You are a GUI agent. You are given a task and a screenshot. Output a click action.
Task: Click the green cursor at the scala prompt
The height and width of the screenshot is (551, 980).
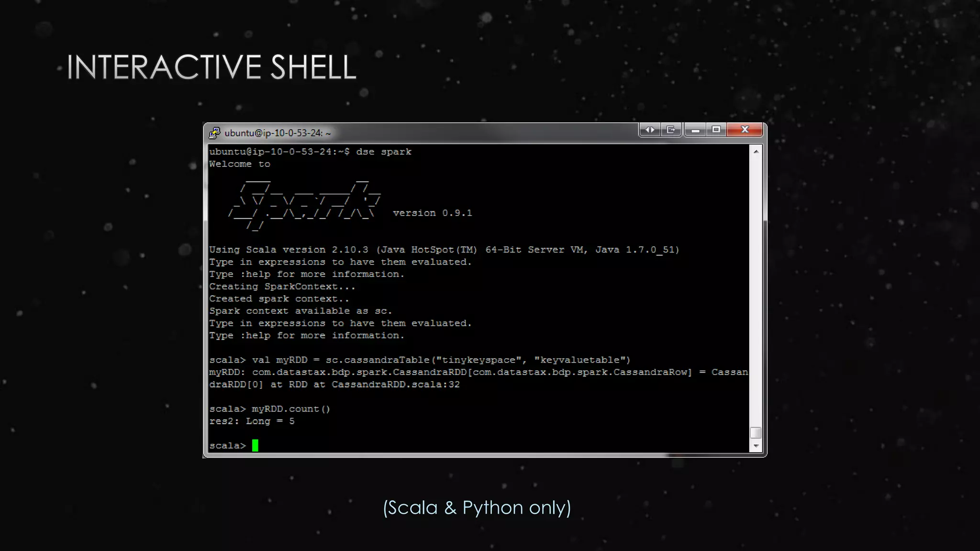tap(255, 445)
